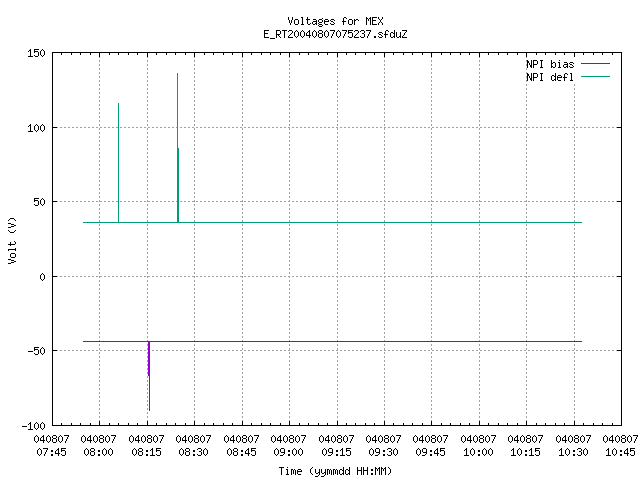Click the x-axis time label 08:00
Viewport: 640px width, 480px height.
[x=98, y=452]
